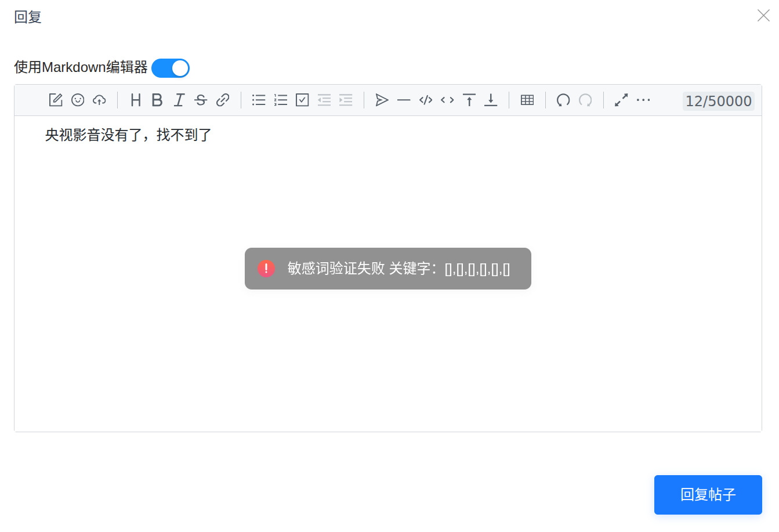Click the insert line after icon
The height and width of the screenshot is (532, 779).
coord(491,100)
